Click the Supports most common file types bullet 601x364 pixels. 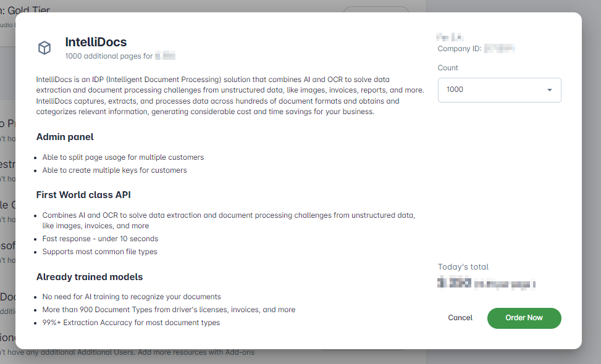99,252
